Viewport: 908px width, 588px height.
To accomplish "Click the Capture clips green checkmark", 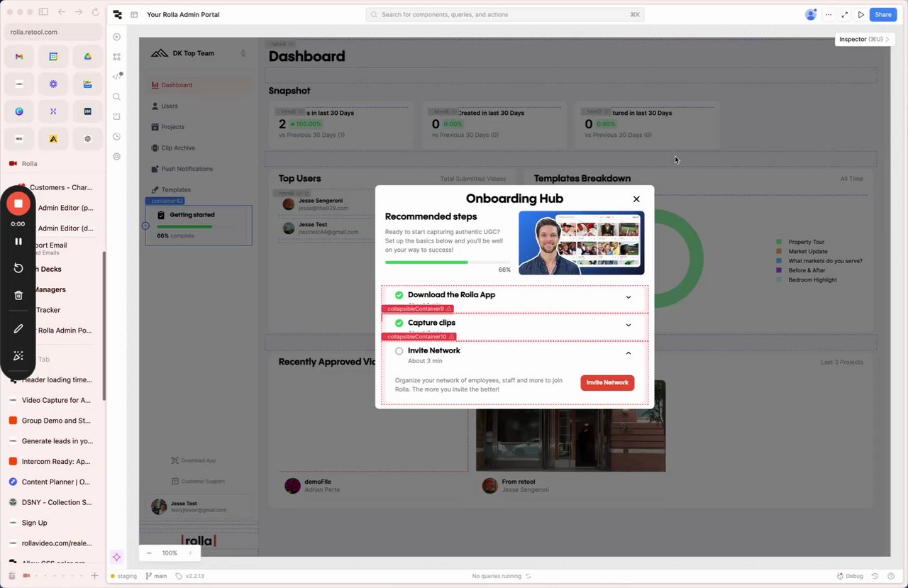I will click(x=399, y=323).
